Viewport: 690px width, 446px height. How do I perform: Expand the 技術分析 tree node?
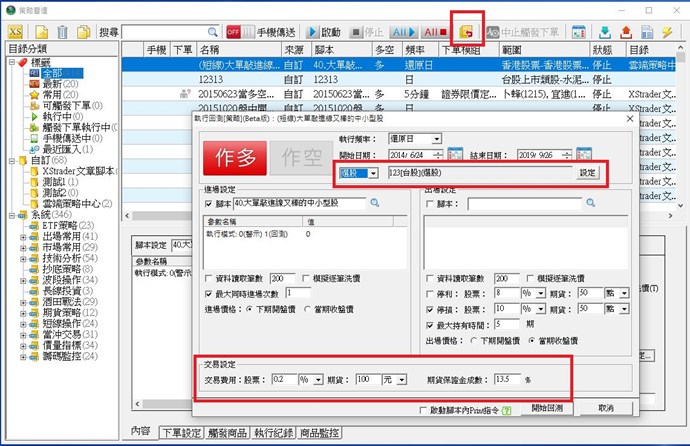(x=22, y=258)
